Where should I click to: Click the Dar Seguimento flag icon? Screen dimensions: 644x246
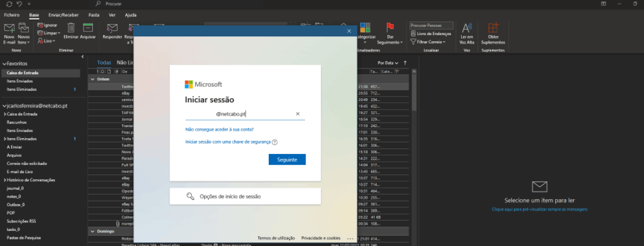[x=390, y=27]
